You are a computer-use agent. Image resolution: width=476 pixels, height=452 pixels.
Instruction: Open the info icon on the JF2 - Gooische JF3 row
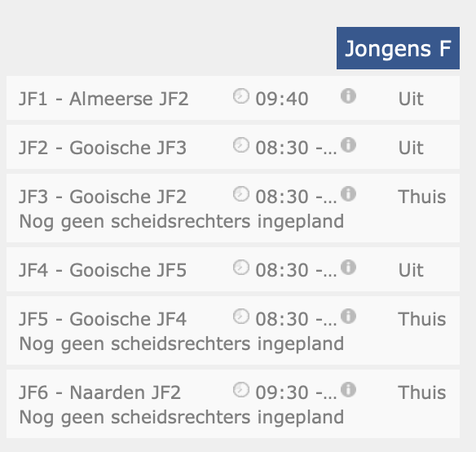pos(348,145)
